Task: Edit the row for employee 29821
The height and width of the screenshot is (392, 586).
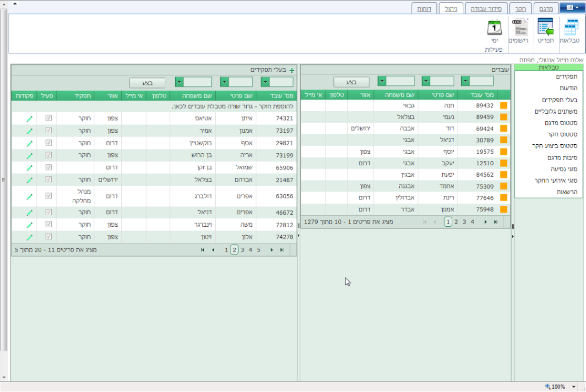Action: pyautogui.click(x=29, y=143)
